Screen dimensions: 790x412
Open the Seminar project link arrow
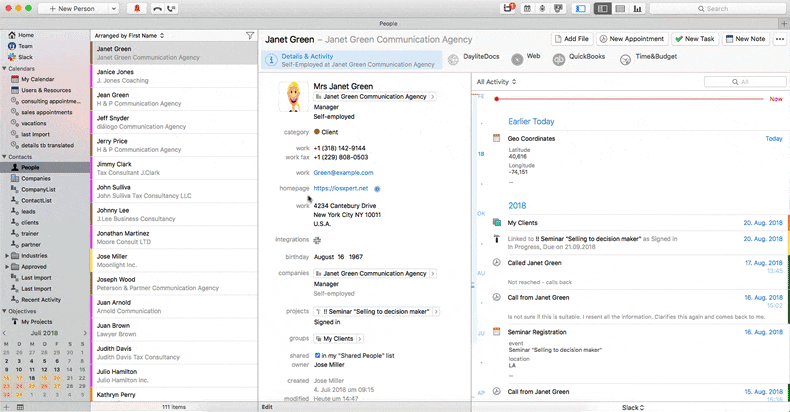coord(436,312)
